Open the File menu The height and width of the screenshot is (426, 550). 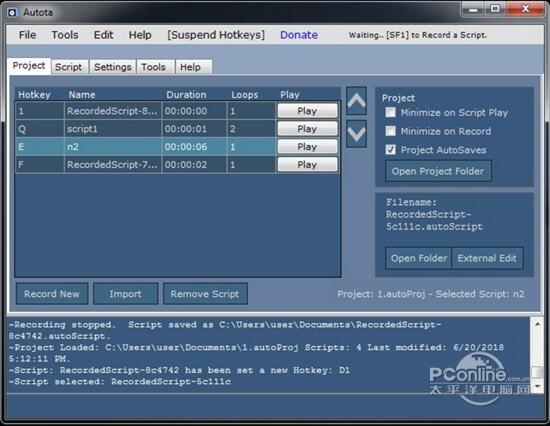(27, 35)
